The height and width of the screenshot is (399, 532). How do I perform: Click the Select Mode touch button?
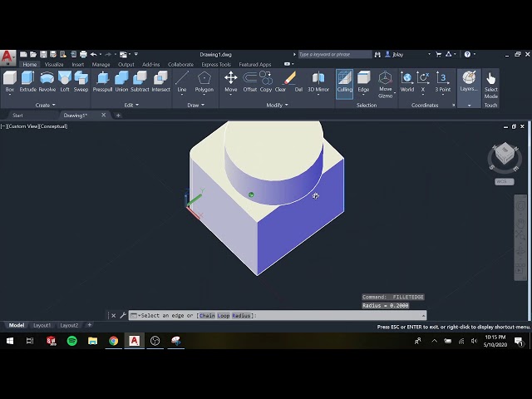pyautogui.click(x=490, y=85)
